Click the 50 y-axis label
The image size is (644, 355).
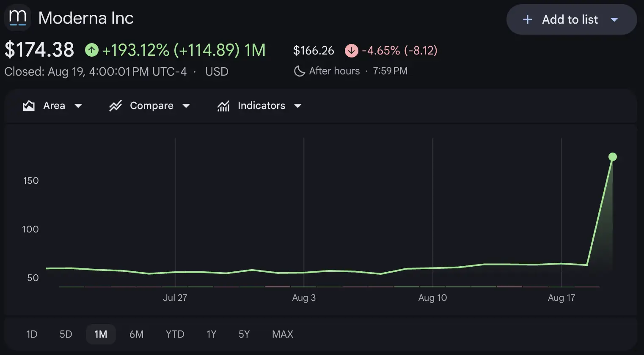[x=33, y=278]
